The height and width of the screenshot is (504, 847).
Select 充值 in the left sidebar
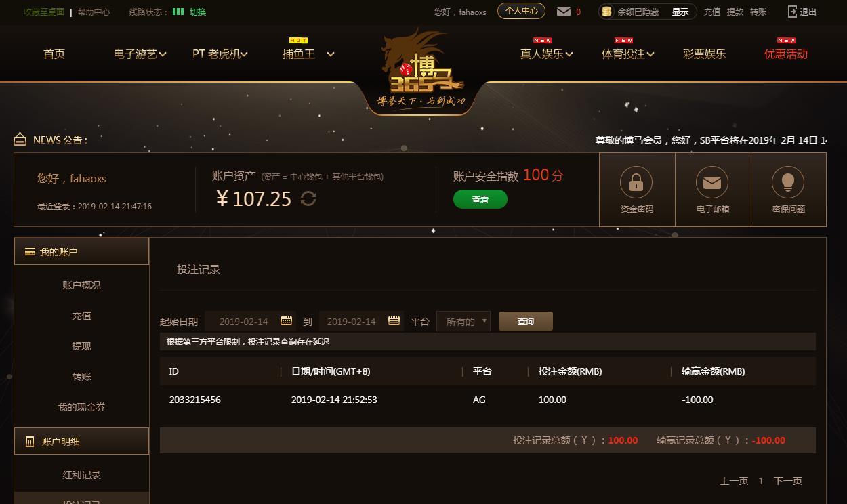tap(81, 316)
